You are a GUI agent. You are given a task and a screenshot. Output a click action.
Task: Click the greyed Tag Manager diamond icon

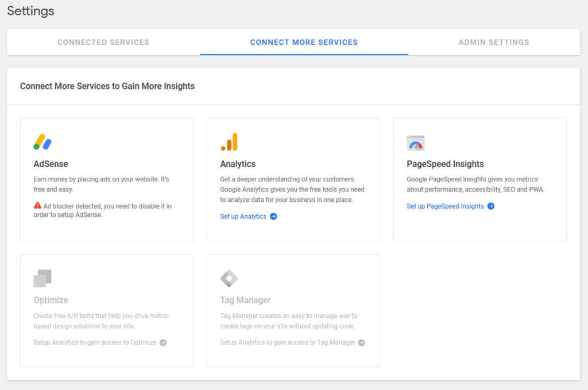(229, 278)
